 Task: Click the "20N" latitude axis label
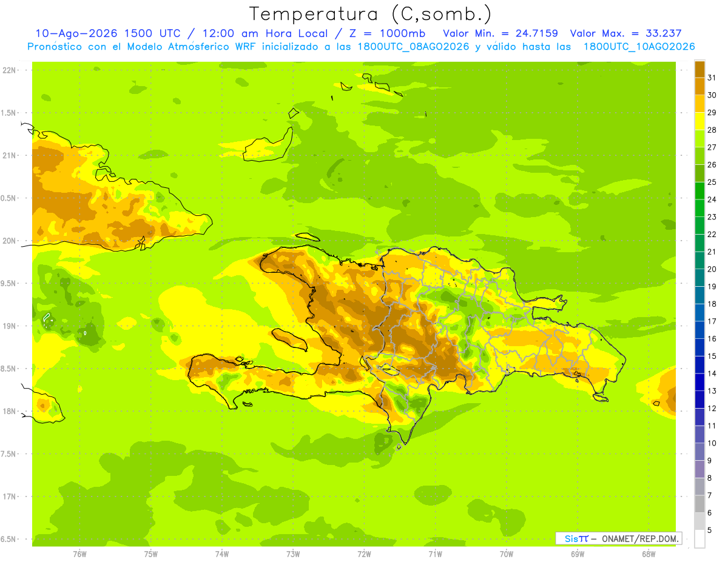pyautogui.click(x=9, y=241)
